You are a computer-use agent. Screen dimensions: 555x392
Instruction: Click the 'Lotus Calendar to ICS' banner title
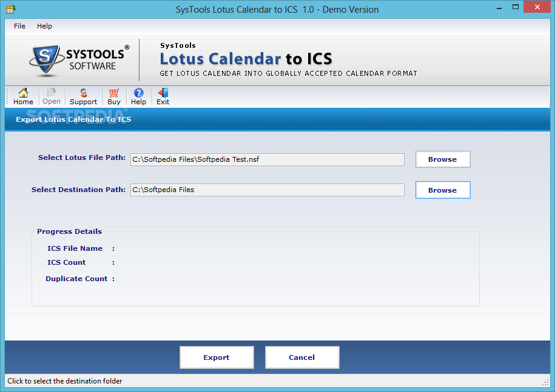(246, 59)
